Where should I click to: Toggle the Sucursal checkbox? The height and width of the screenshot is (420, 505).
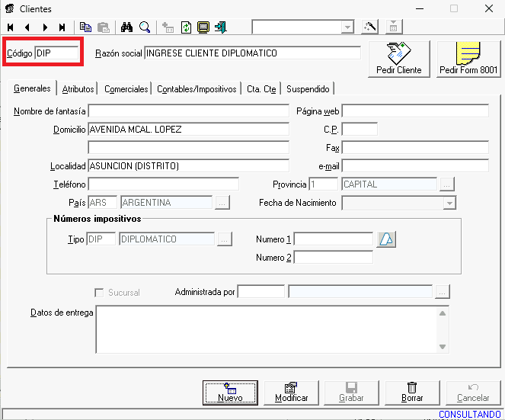[98, 292]
